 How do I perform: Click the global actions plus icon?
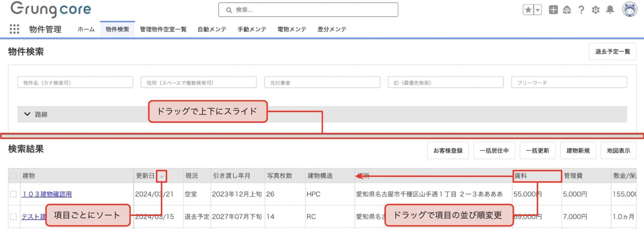point(553,10)
